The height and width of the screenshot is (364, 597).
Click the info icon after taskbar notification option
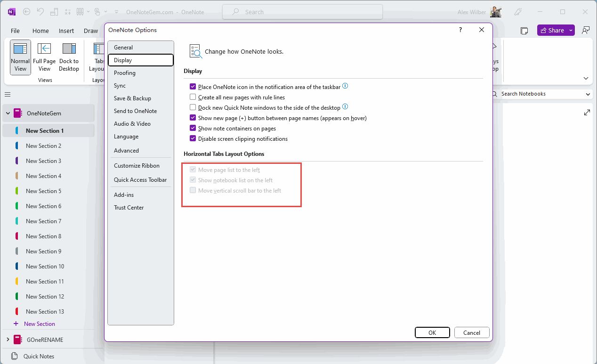pyautogui.click(x=345, y=86)
